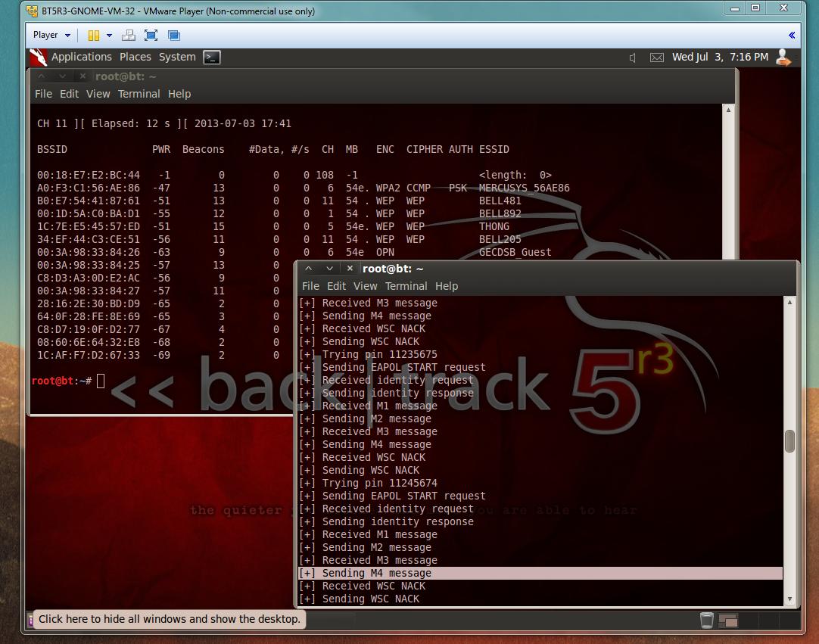The width and height of the screenshot is (819, 644).
Task: Click the front terminal's up-arrow title button
Action: pyautogui.click(x=309, y=269)
